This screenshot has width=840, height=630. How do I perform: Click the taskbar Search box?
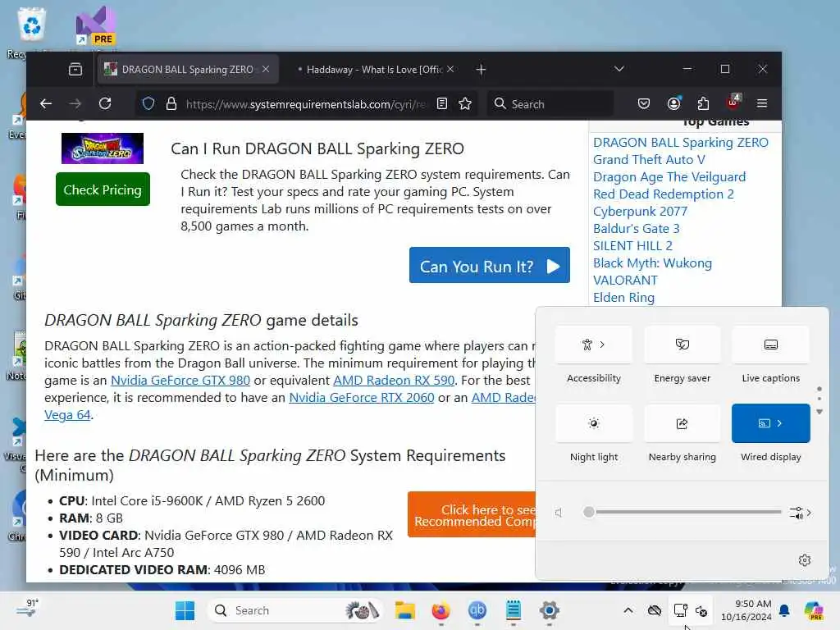[x=295, y=610]
